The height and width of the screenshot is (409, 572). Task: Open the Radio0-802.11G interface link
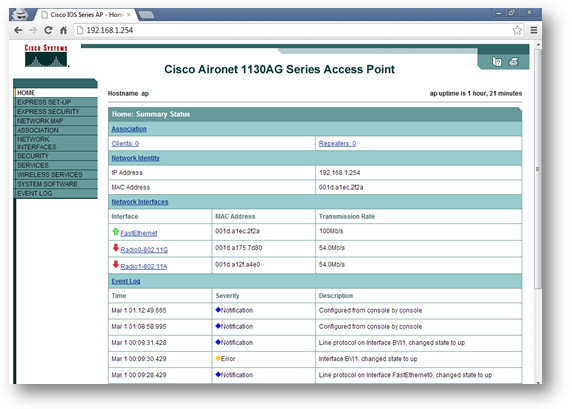(144, 250)
